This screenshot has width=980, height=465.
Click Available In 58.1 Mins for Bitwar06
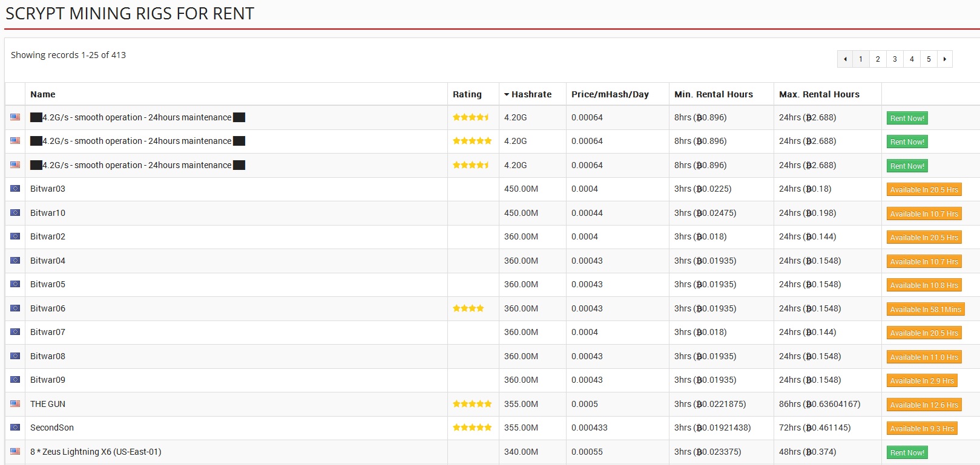click(x=926, y=310)
